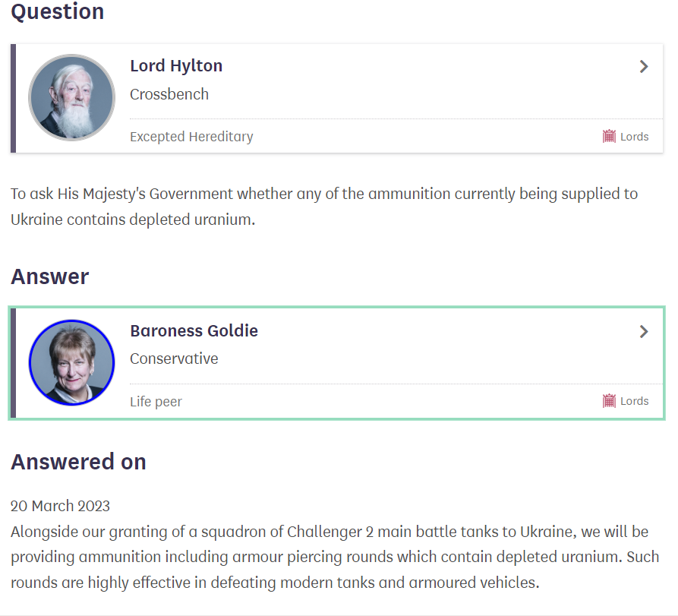Click the Excepted Hereditary text
The width and height of the screenshot is (678, 616).
(x=191, y=137)
